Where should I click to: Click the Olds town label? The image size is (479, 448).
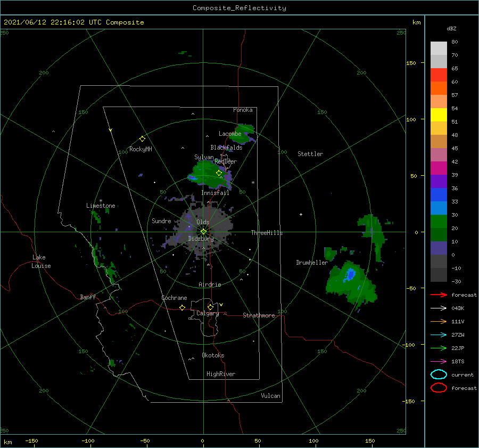pyautogui.click(x=203, y=222)
